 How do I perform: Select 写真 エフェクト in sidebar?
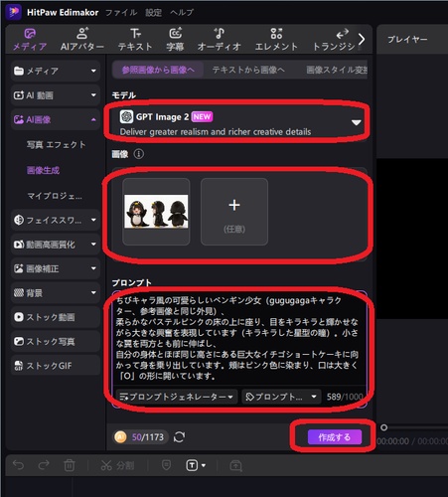pyautogui.click(x=56, y=145)
